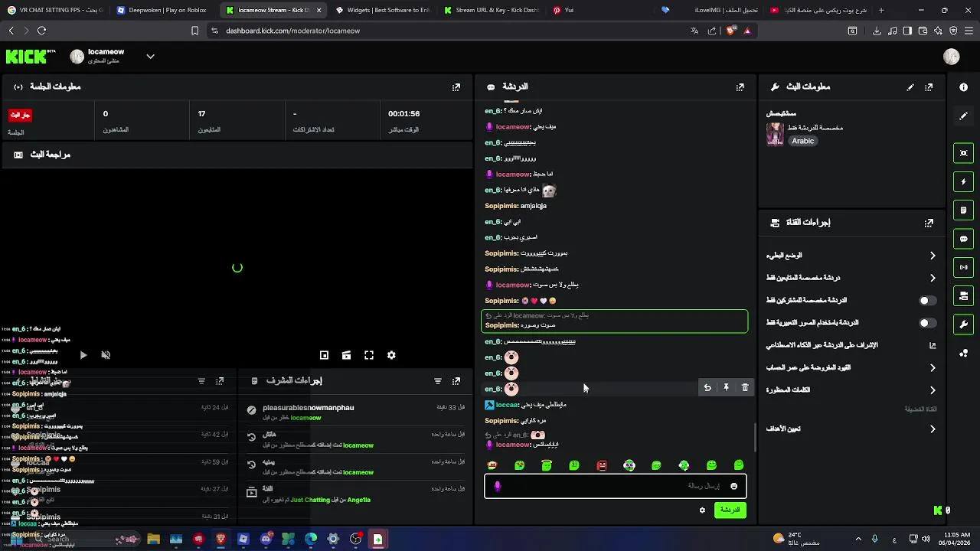Open the activity feed filter menu
Image resolution: width=980 pixels, height=551 pixels.
(201, 381)
